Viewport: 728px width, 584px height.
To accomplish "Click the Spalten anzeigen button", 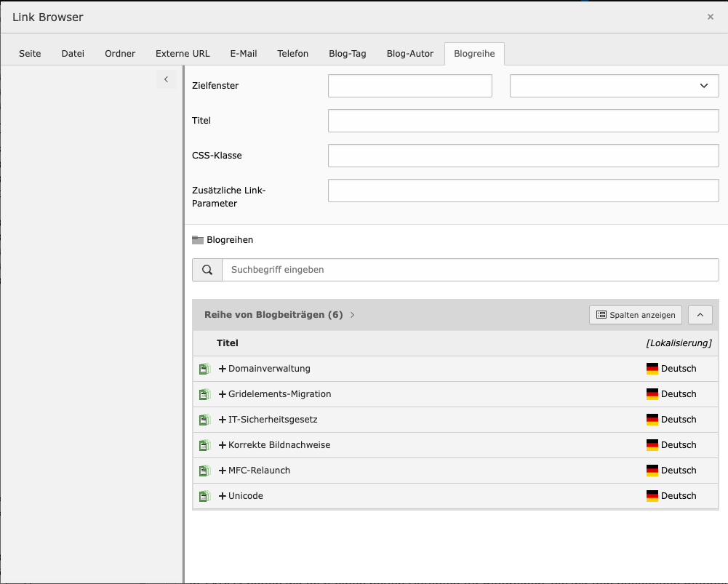I will 636,315.
